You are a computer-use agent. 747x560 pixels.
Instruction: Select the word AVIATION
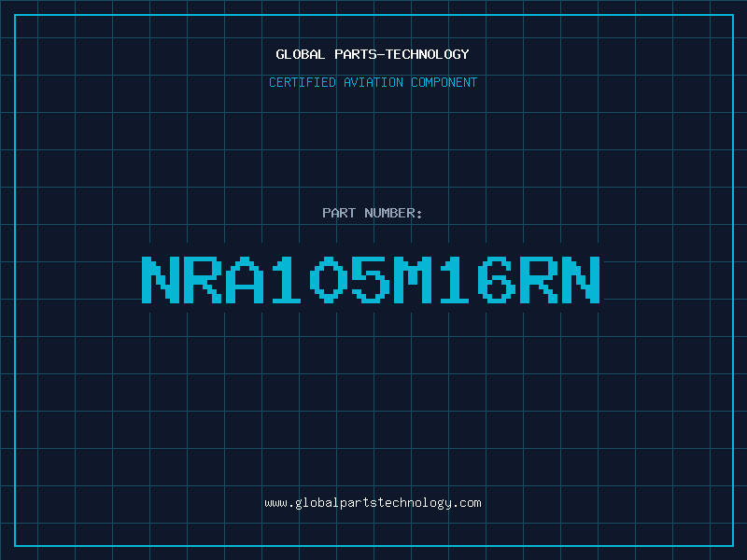click(373, 82)
